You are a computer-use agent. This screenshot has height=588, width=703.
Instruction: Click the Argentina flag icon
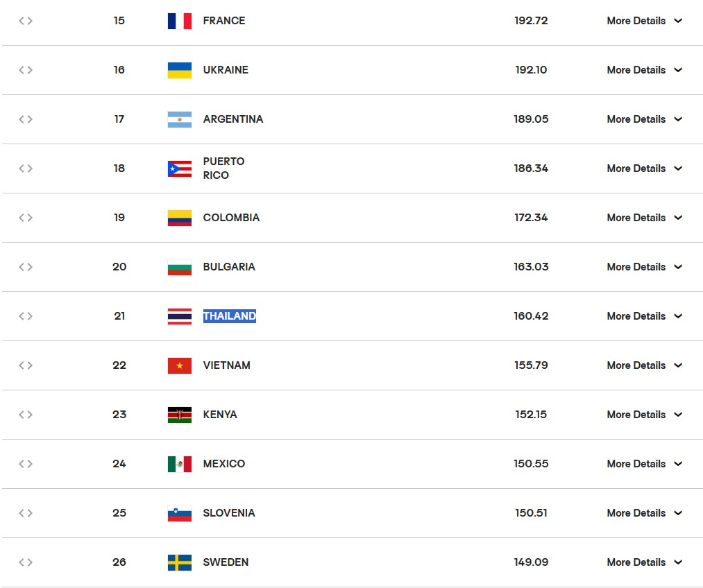[179, 119]
